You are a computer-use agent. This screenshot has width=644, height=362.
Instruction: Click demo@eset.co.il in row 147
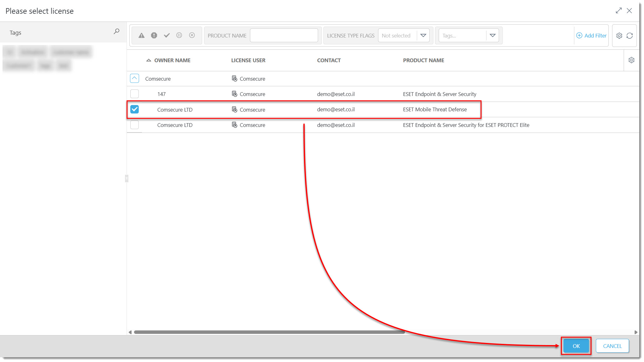pyautogui.click(x=336, y=94)
